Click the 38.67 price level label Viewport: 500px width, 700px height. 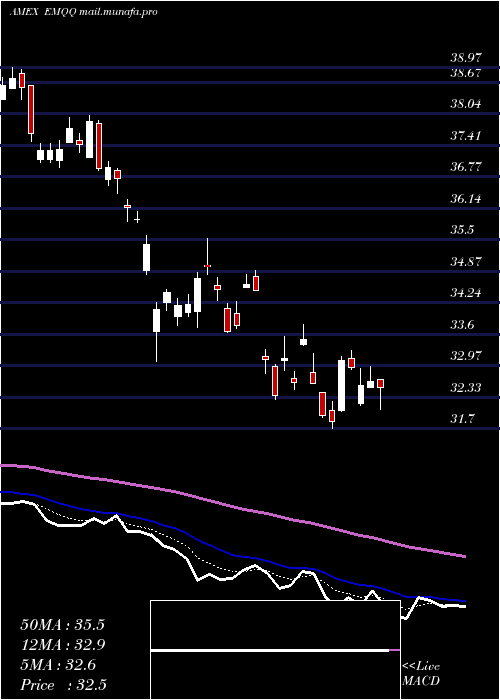tap(466, 73)
